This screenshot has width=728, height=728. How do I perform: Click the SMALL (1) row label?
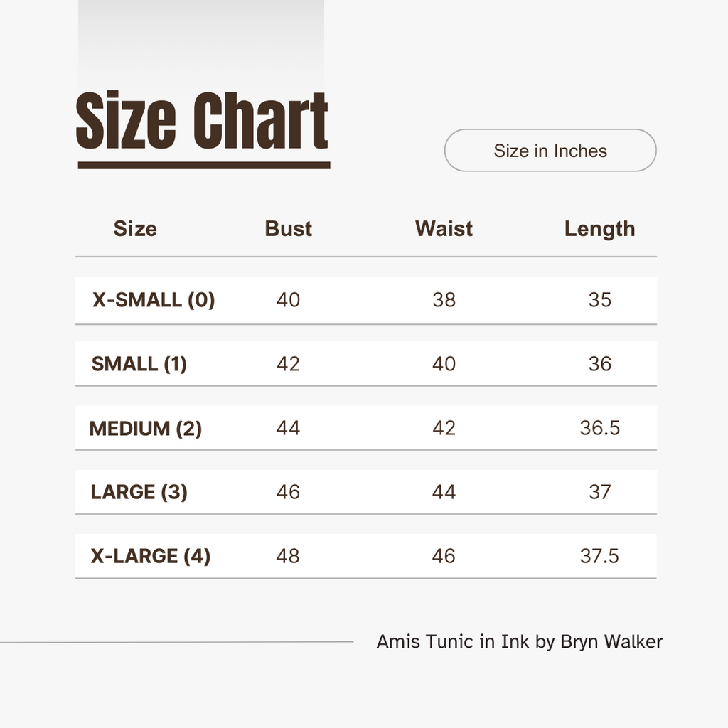(139, 364)
